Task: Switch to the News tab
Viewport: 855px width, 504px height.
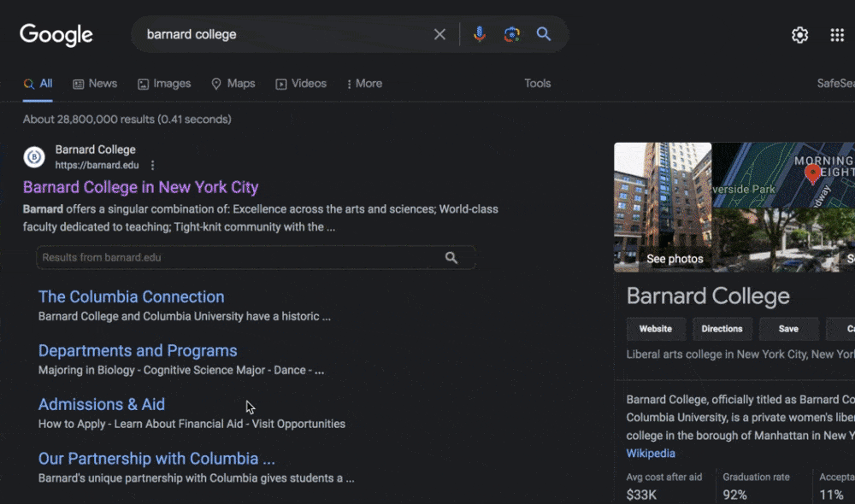Action: pyautogui.click(x=95, y=84)
